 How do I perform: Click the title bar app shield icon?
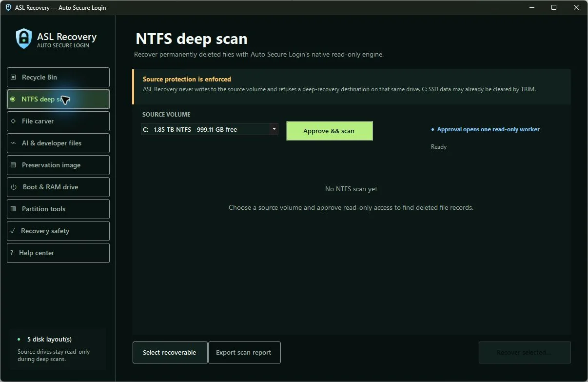tap(8, 7)
